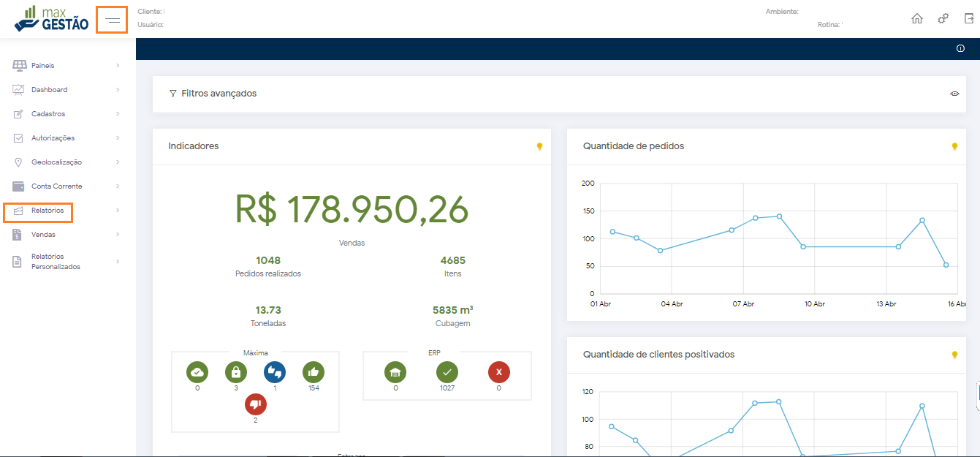Click the red thumbs-down status icon
The image size is (980, 457).
pyautogui.click(x=255, y=404)
